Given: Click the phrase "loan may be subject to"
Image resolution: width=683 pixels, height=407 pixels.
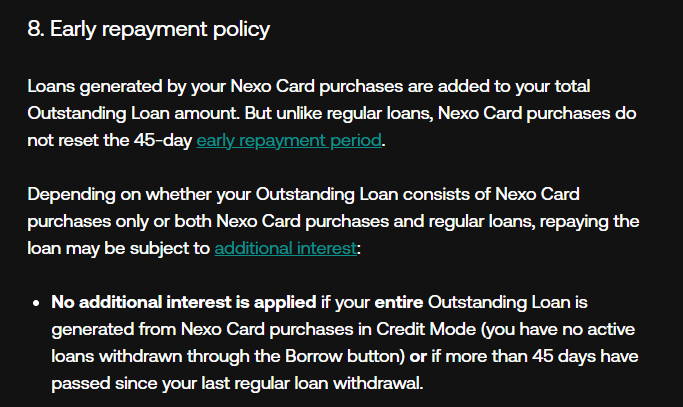Looking at the screenshot, I should 118,248.
